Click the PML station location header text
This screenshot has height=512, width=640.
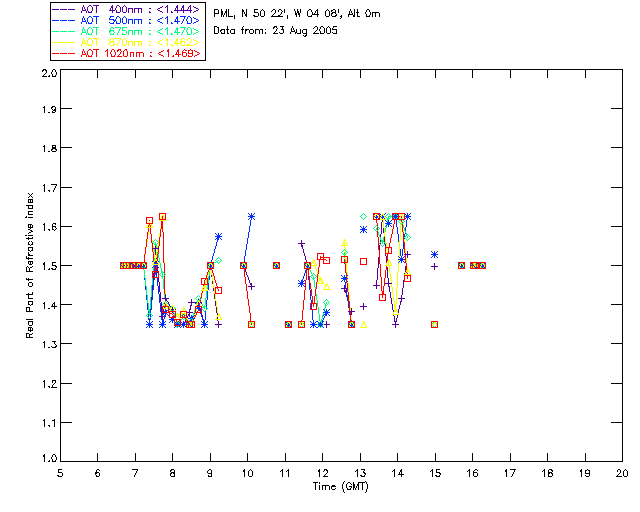tap(297, 13)
